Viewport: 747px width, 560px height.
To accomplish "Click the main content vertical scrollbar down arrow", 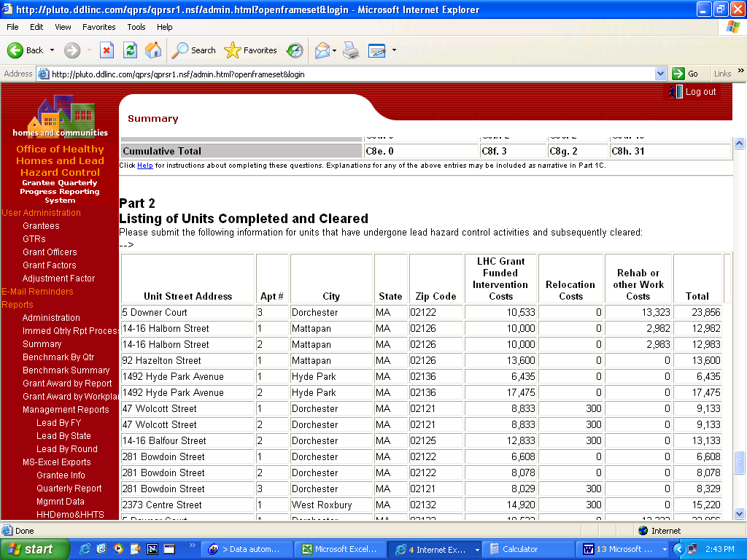I will (739, 513).
